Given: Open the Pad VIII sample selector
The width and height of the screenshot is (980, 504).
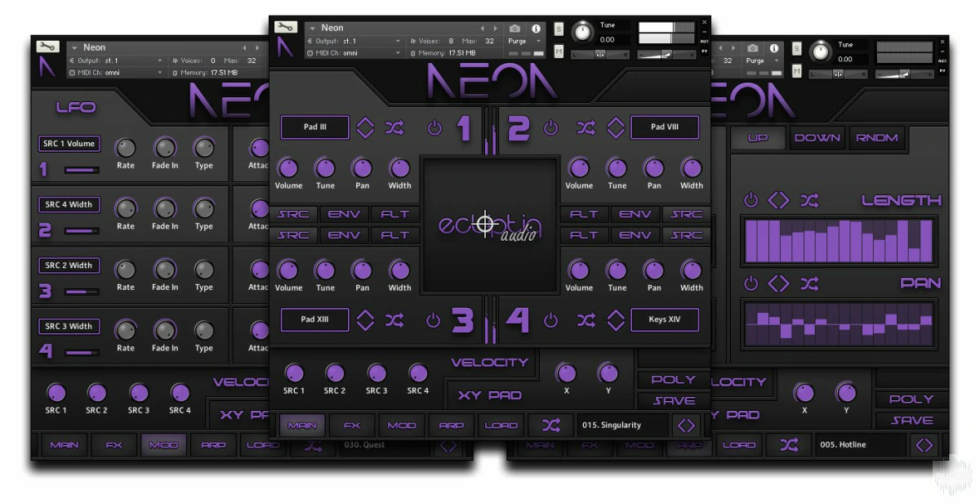Looking at the screenshot, I should coord(665,127).
